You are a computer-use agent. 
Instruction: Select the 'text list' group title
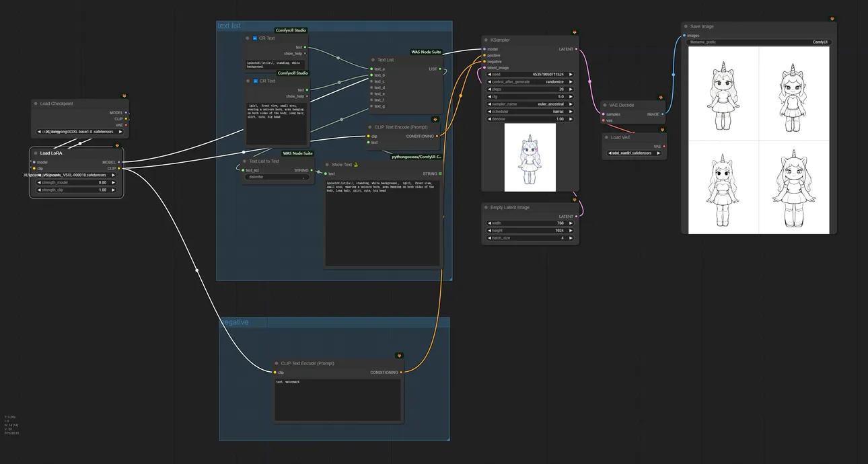(229, 26)
